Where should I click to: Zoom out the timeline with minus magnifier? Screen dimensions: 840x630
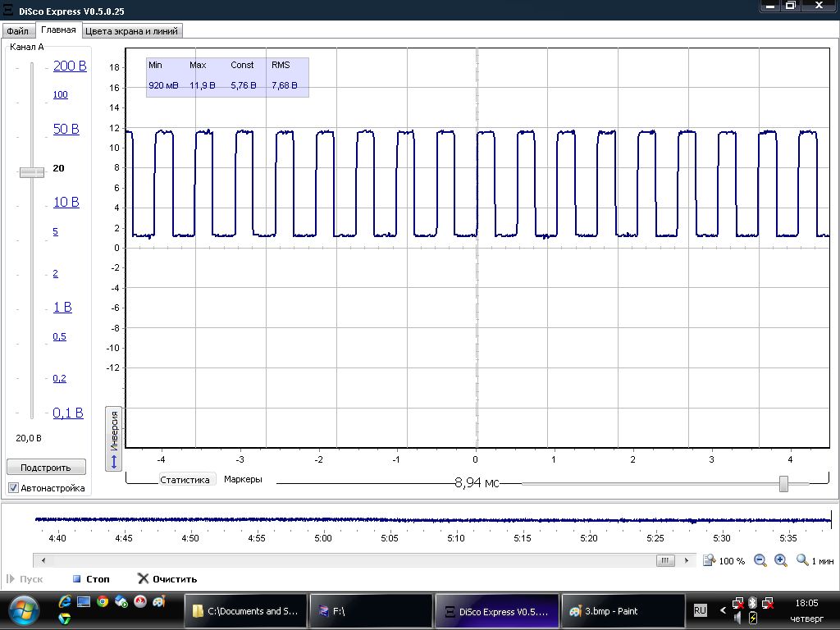click(x=760, y=560)
